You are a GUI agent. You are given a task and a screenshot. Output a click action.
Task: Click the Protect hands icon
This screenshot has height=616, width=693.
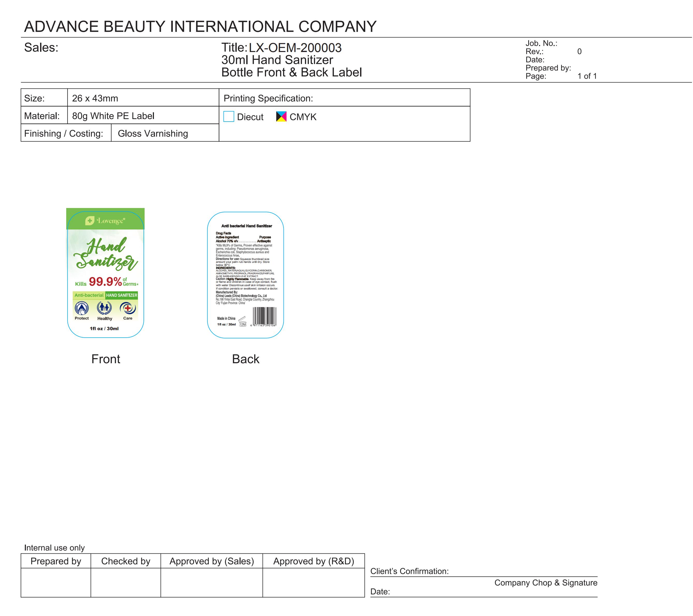coord(82,308)
